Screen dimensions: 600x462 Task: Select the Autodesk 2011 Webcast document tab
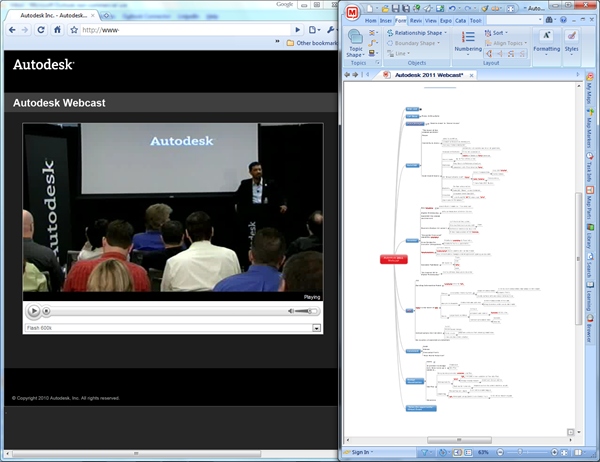point(435,75)
